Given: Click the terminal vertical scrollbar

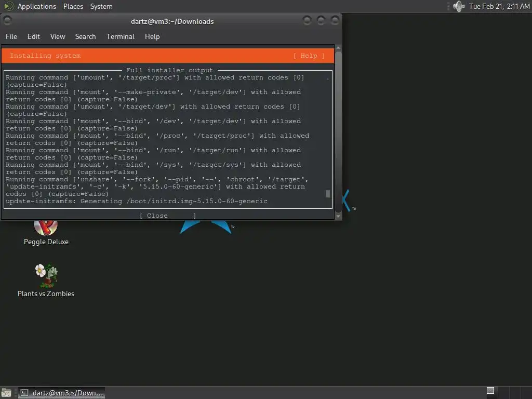Looking at the screenshot, I should tap(338, 131).
